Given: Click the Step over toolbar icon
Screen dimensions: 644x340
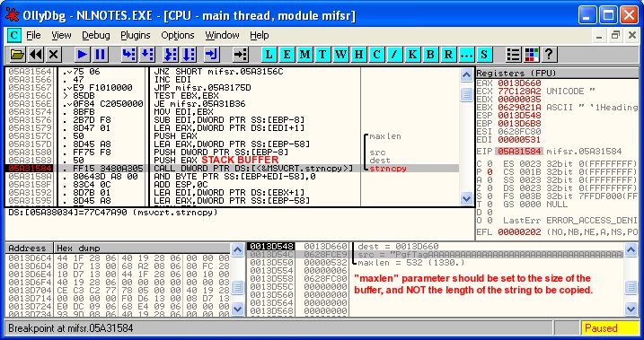Looking at the screenshot, I should [147, 54].
